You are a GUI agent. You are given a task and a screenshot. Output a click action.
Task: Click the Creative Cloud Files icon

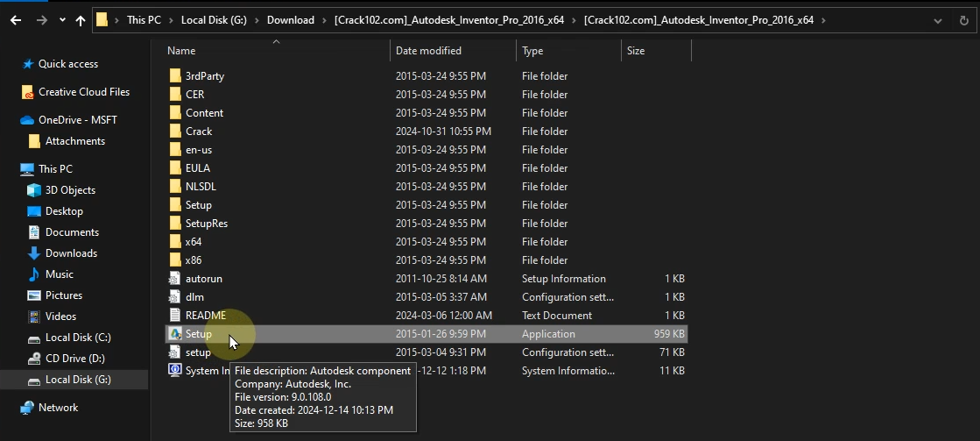[27, 92]
